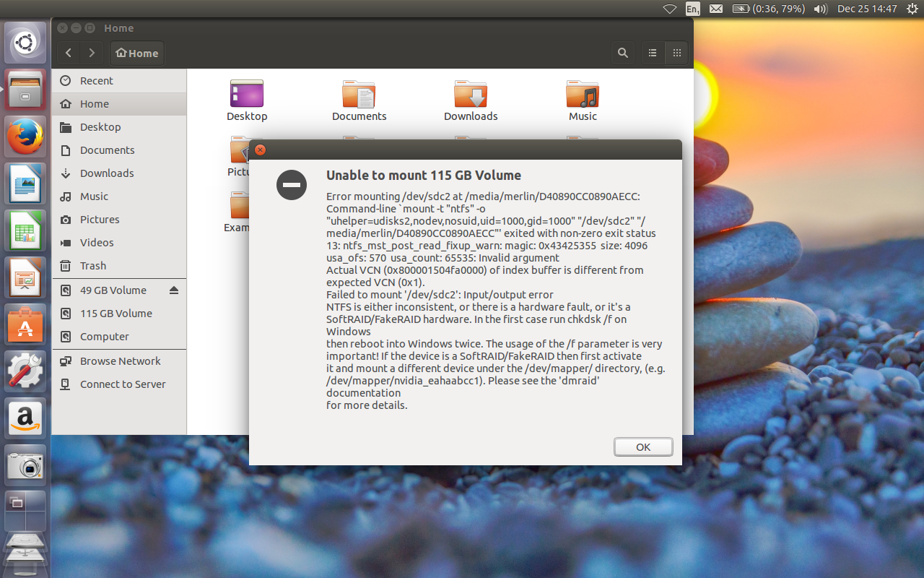The width and height of the screenshot is (924, 578).
Task: Select Downloads in the Files sidebar
Action: [x=119, y=173]
